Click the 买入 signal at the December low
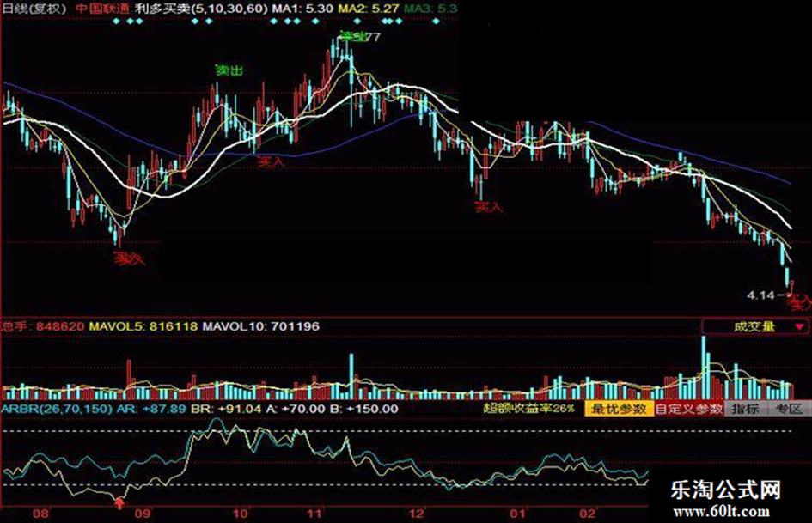This screenshot has height=523, width=812. coord(489,207)
